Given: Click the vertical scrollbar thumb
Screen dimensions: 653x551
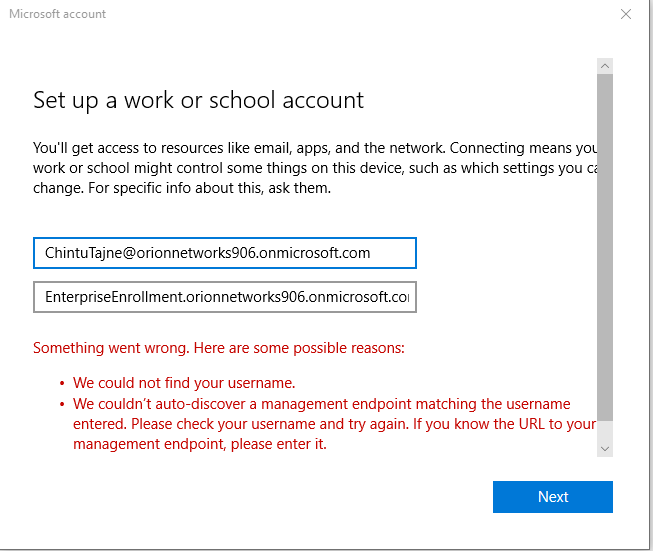Looking at the screenshot, I should click(x=605, y=247).
